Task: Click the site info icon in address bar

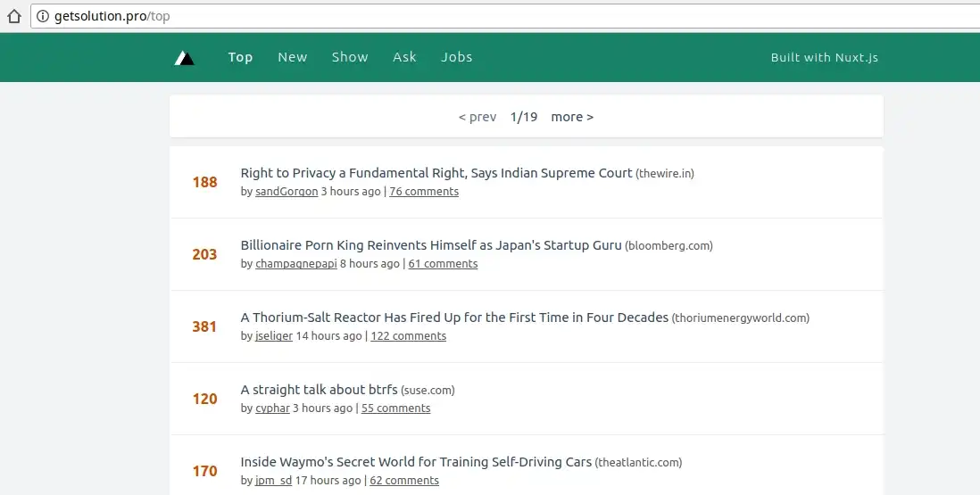Action: (x=43, y=16)
